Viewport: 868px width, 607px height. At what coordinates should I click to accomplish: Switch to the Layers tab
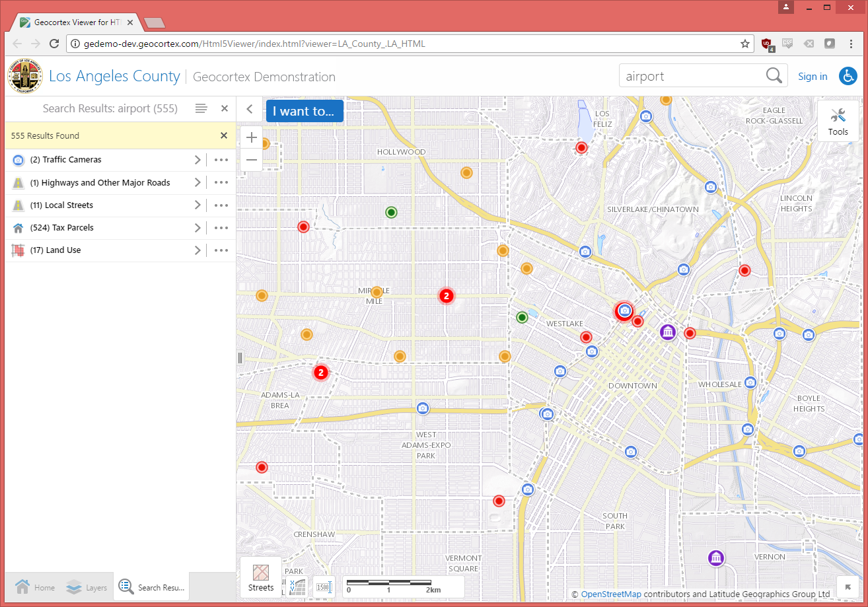click(87, 587)
